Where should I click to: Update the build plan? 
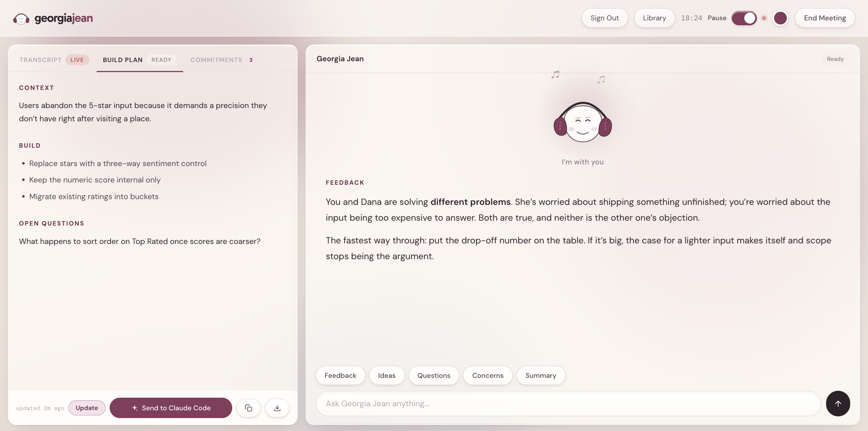(x=87, y=408)
